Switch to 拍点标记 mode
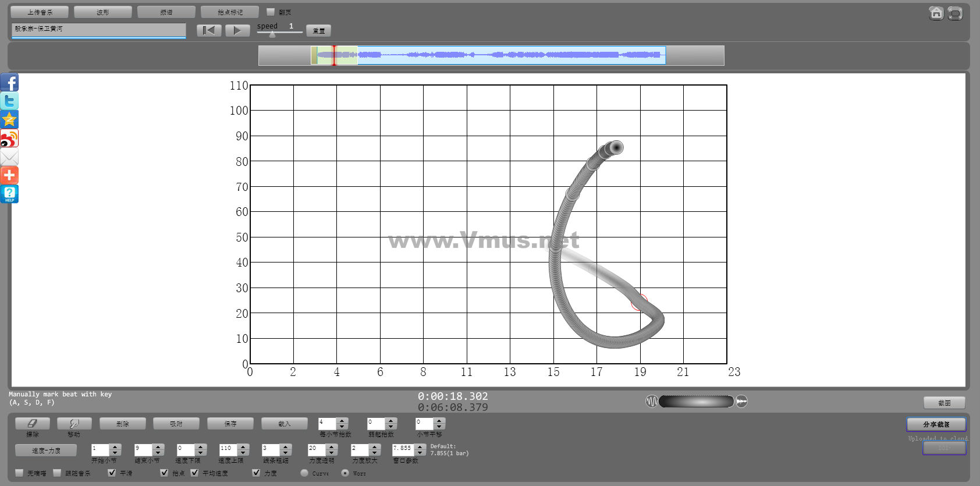This screenshot has width=980, height=486. (230, 12)
